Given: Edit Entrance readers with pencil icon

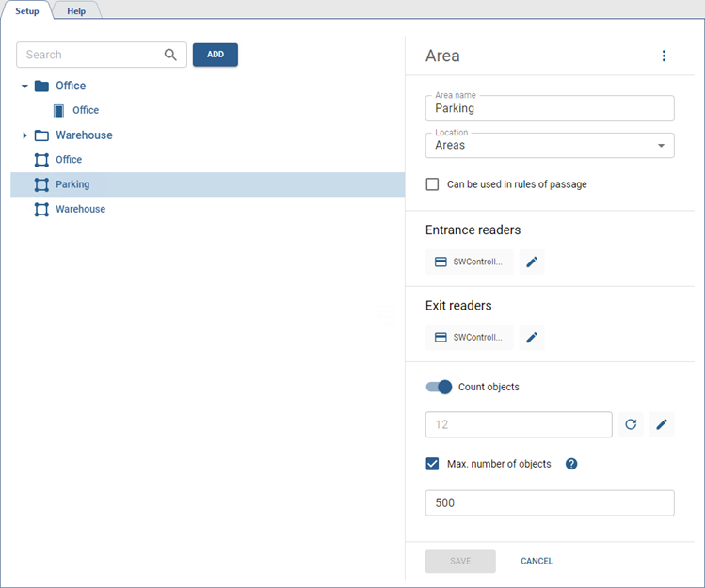Looking at the screenshot, I should (532, 262).
